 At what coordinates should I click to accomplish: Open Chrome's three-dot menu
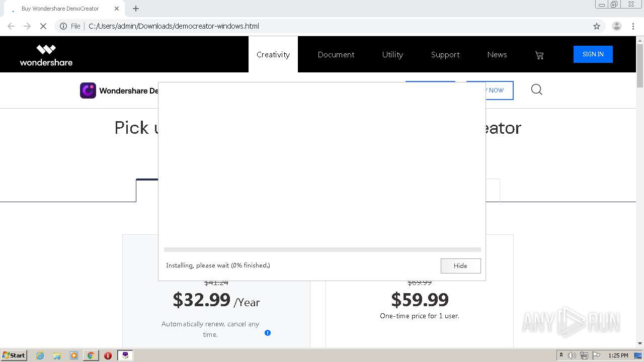(x=633, y=26)
